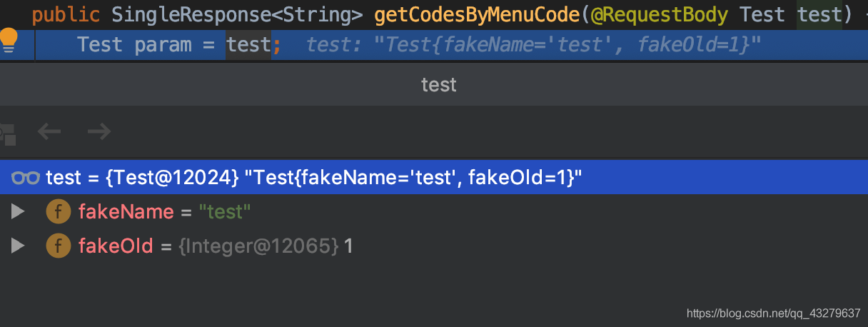
Task: Click the green "test" string value
Action: click(225, 212)
